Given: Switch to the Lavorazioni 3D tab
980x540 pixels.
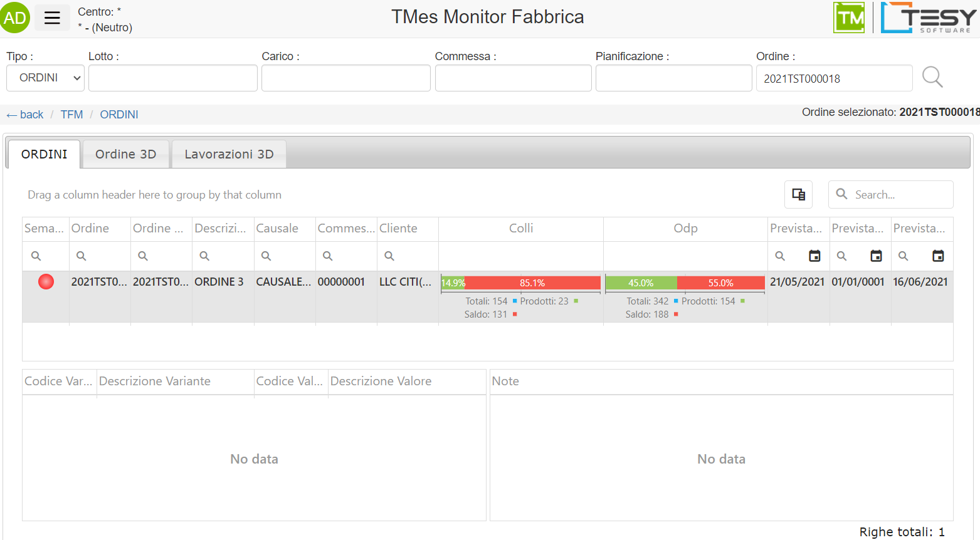Looking at the screenshot, I should [x=229, y=154].
